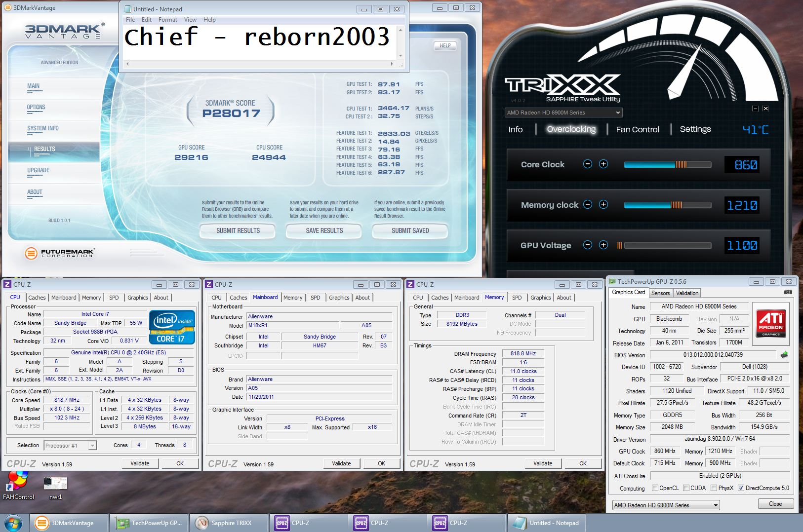Open FAHControl desktop icon
Viewport: 803px width, 532px height.
18,486
